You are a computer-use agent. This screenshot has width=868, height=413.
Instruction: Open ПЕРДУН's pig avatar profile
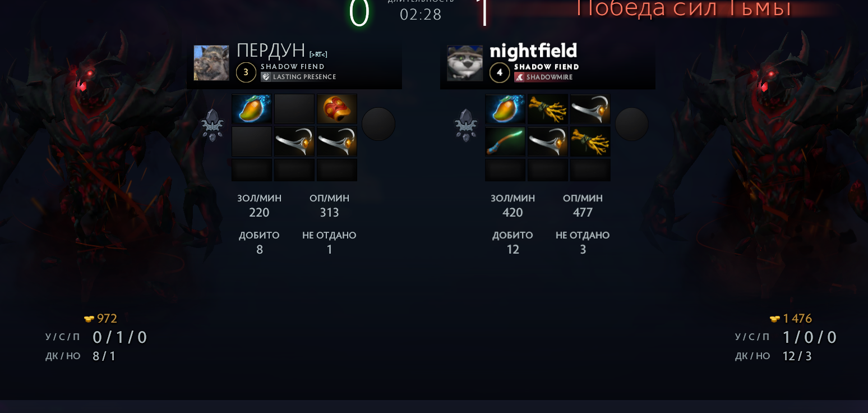tap(211, 63)
